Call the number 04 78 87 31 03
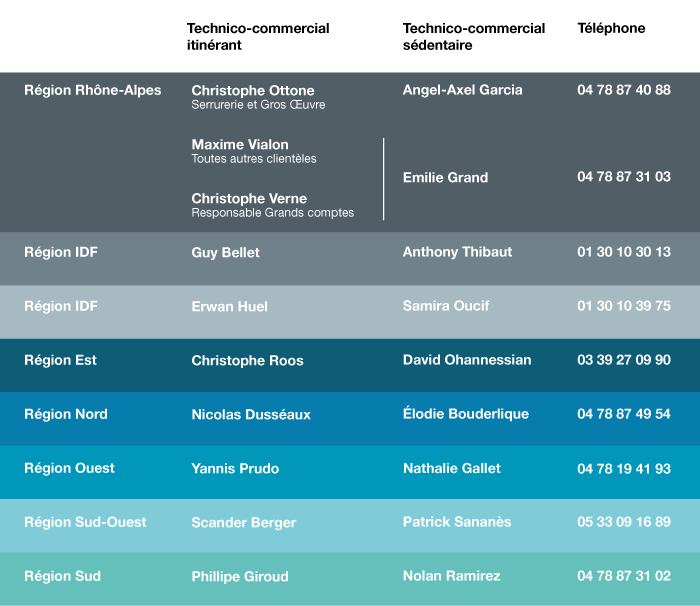This screenshot has width=700, height=606. [x=623, y=177]
